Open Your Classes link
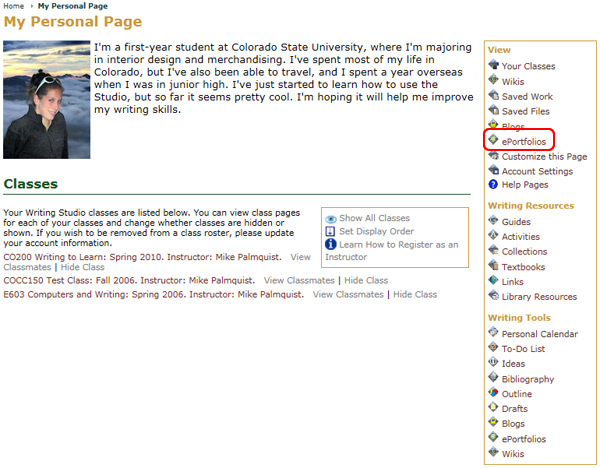Screen dimensions: 600x468 coord(528,66)
